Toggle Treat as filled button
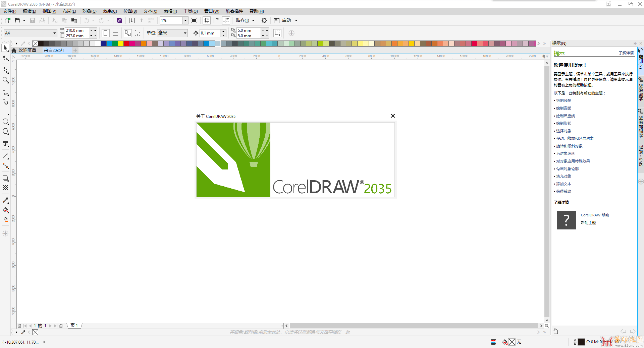644x348 pixels. point(277,33)
